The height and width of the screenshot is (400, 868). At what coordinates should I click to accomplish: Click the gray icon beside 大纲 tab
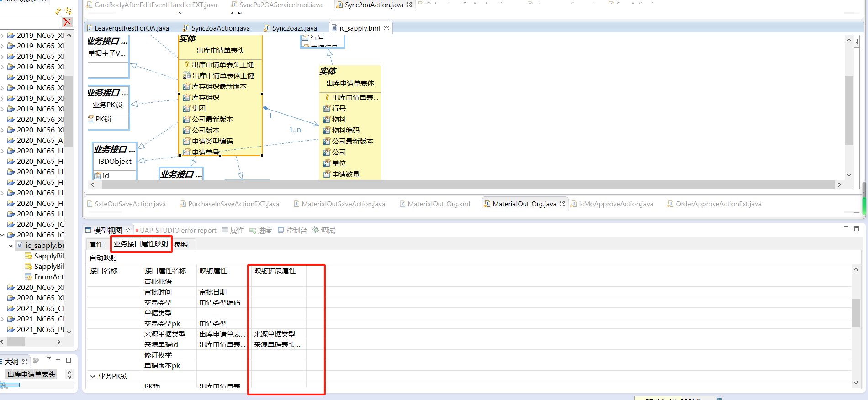coord(36,361)
